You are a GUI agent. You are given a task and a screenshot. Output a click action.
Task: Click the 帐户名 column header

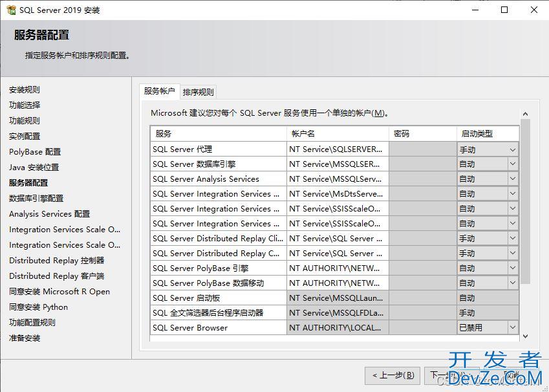pos(338,133)
